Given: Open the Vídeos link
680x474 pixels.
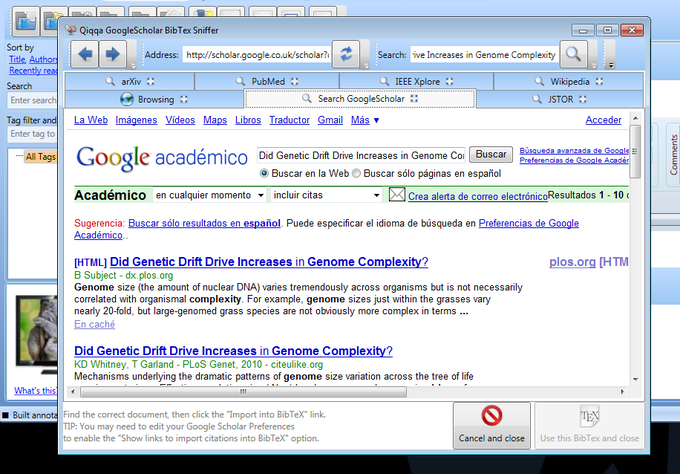Looking at the screenshot, I should 180,120.
